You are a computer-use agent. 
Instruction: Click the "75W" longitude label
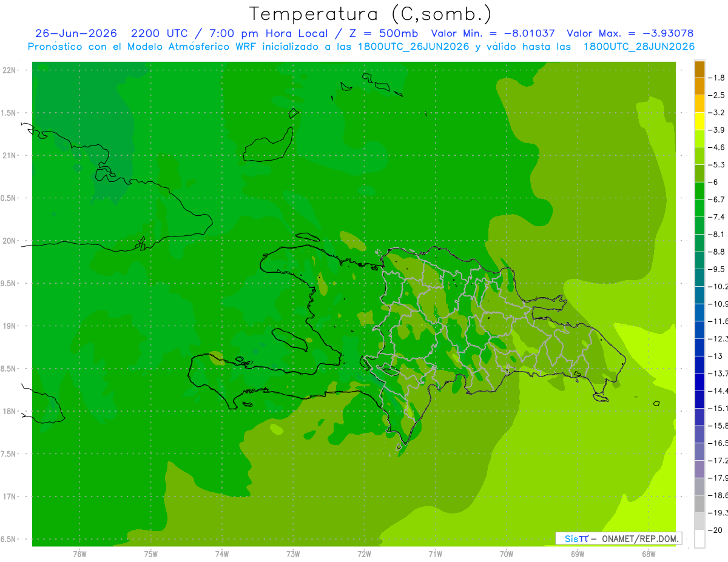(151, 554)
